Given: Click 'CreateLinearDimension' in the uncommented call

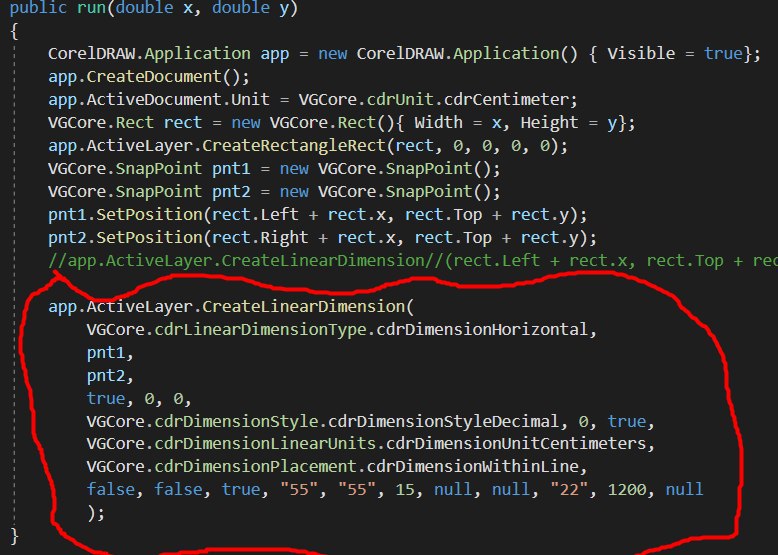Looking at the screenshot, I should tap(304, 307).
